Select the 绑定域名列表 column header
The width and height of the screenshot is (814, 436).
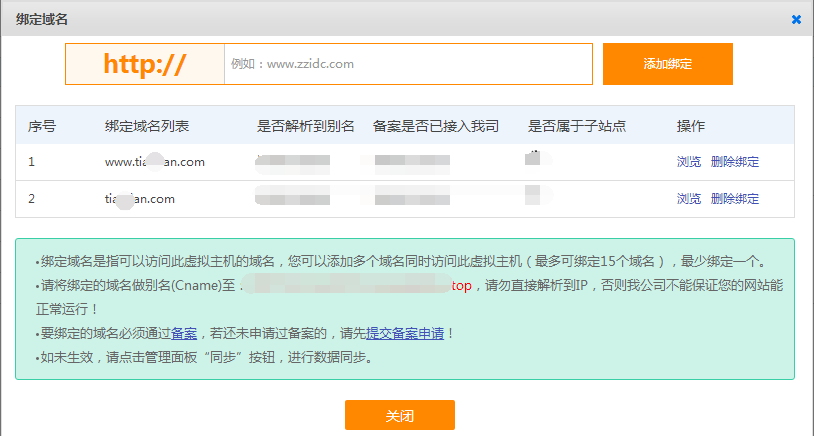click(147, 126)
